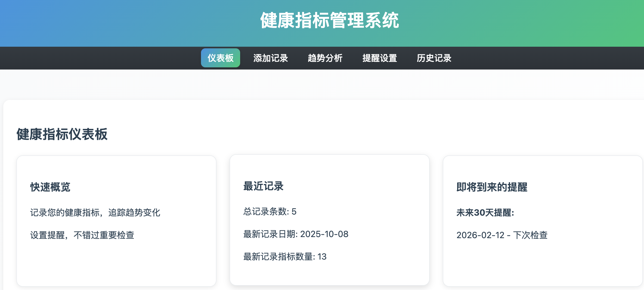View the 历史记录 tab
The height and width of the screenshot is (290, 644).
tap(434, 58)
